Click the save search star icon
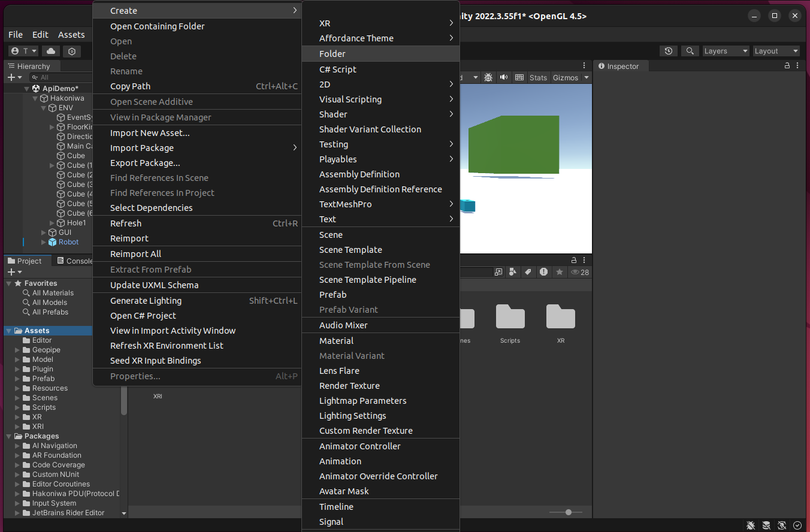Image resolution: width=810 pixels, height=532 pixels. (x=559, y=272)
